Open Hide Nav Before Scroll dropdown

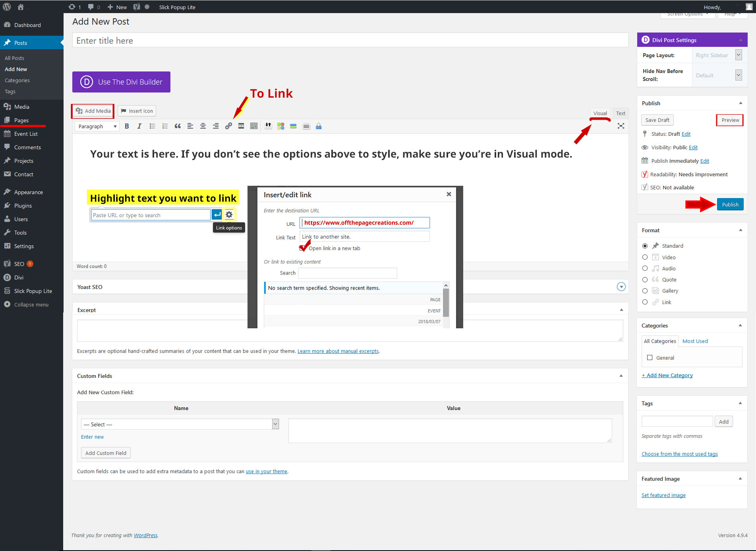[x=719, y=75]
